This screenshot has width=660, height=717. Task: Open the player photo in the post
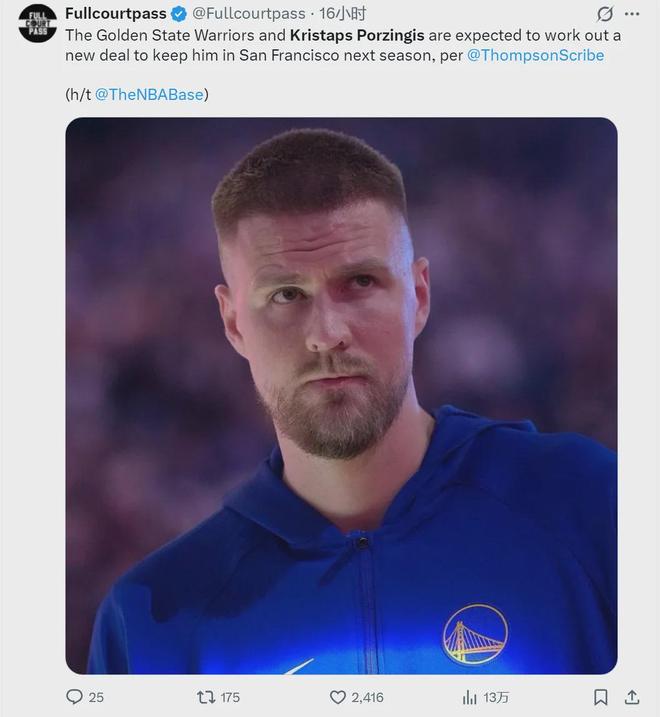pos(341,395)
